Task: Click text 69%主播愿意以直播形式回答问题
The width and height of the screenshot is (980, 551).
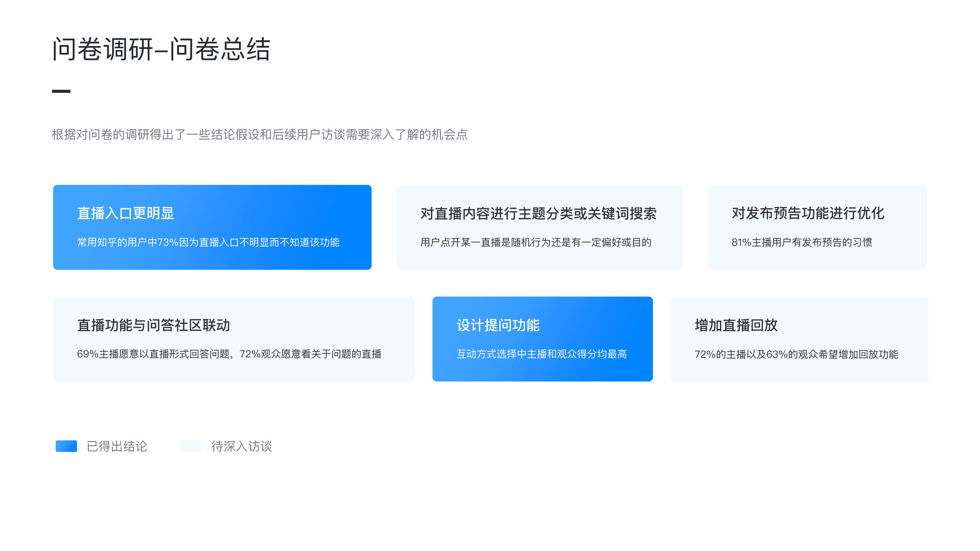Action: tap(153, 354)
